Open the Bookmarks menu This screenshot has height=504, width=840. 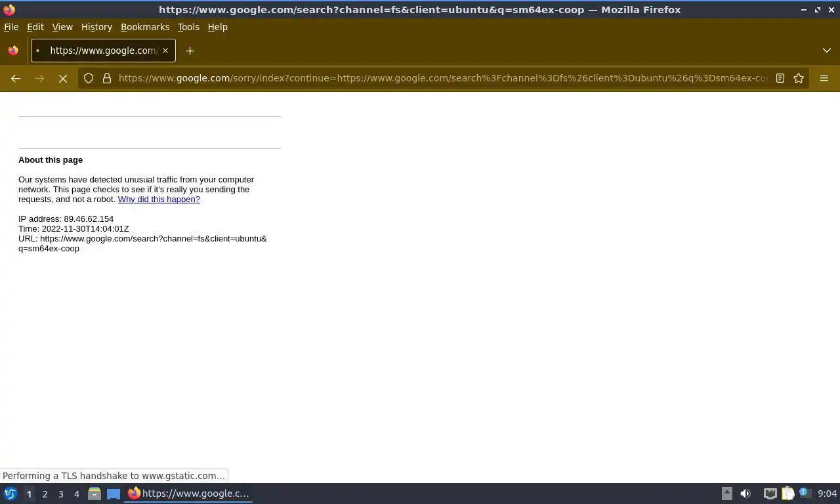[145, 27]
